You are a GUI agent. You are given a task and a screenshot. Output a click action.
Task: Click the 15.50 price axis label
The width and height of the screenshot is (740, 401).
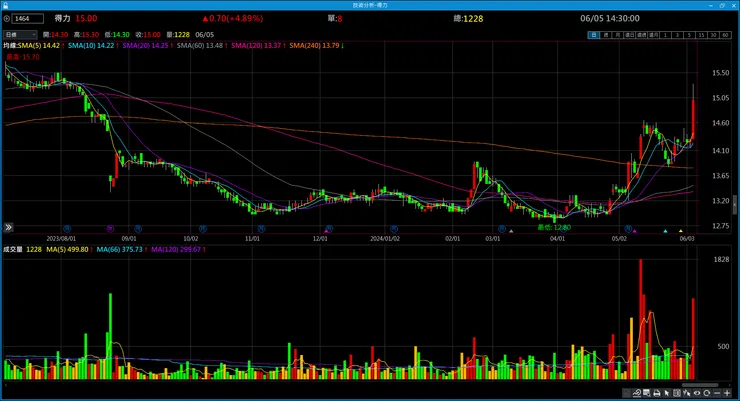(x=720, y=73)
